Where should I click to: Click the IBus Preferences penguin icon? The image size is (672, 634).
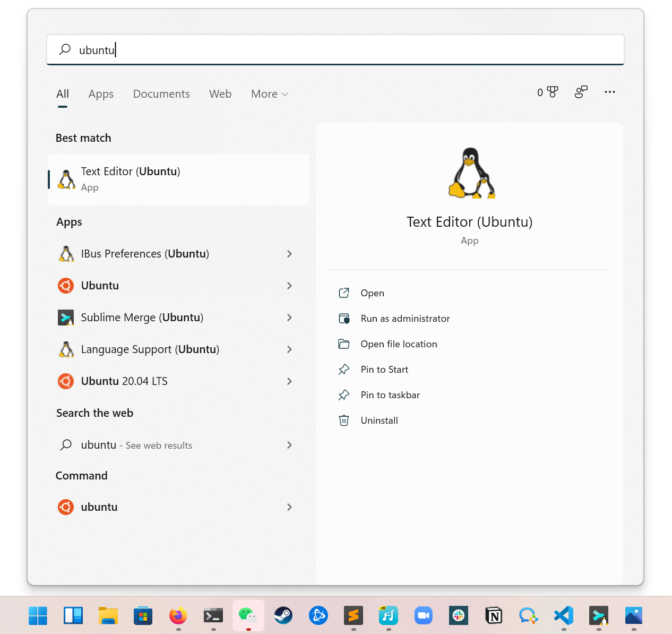[x=66, y=254]
